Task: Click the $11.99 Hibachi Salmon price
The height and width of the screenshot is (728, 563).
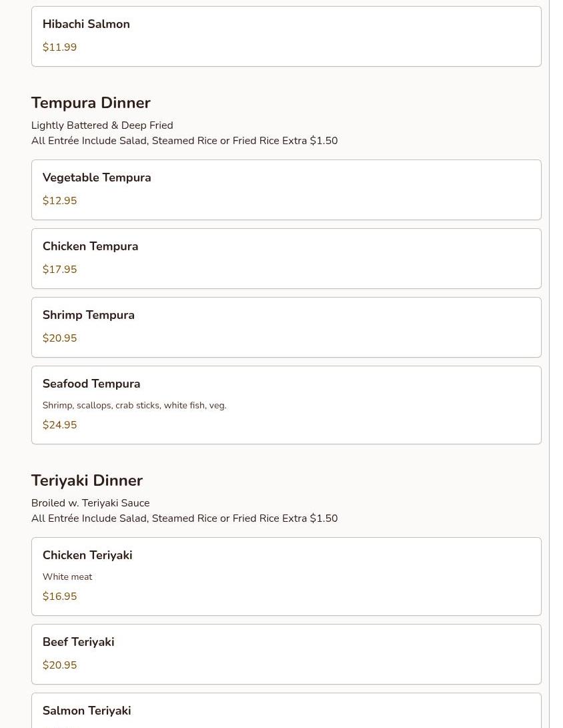Action: [59, 47]
